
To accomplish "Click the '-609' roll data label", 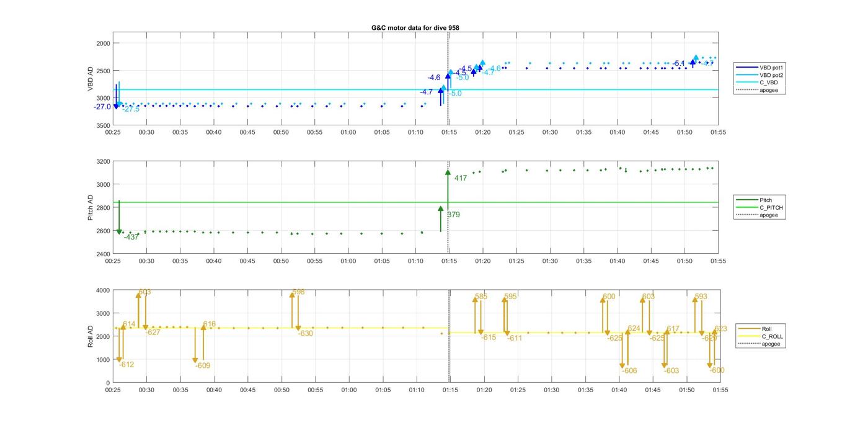I will tap(203, 365).
